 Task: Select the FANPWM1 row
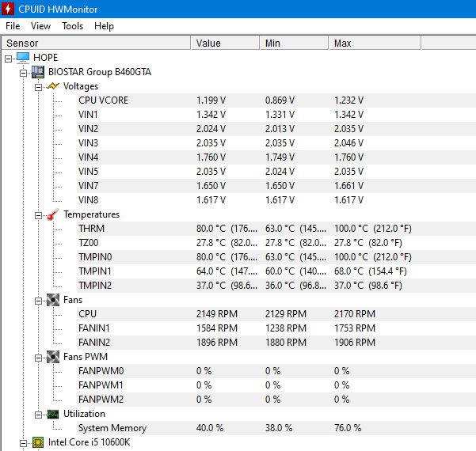[276, 385]
